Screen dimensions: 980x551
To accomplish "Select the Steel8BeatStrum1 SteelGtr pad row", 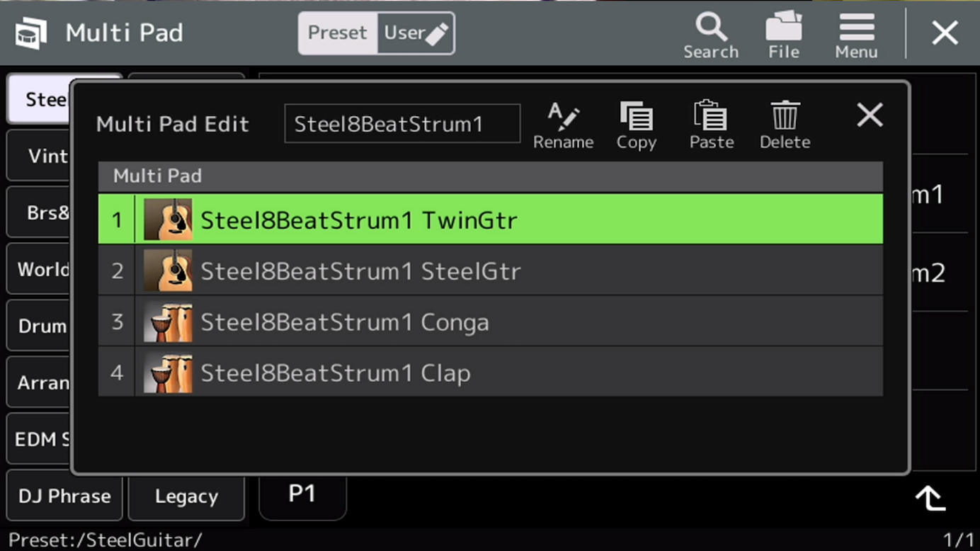I will click(x=490, y=271).
